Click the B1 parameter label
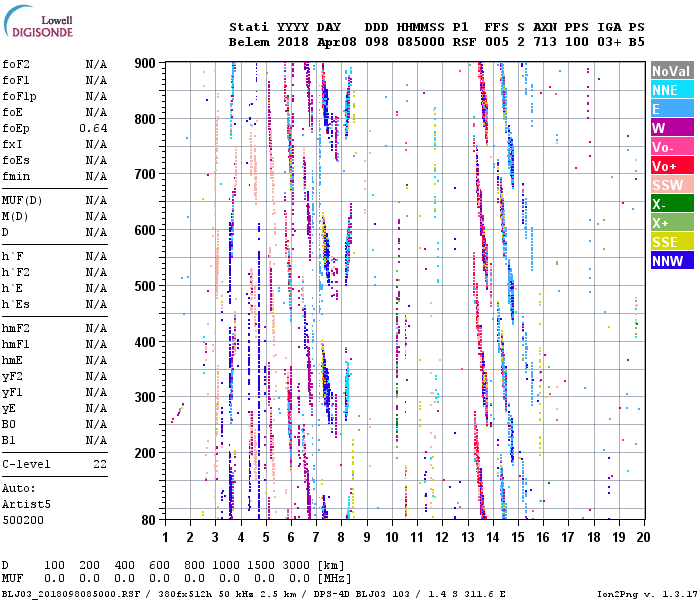700x600 pixels. click(x=9, y=440)
